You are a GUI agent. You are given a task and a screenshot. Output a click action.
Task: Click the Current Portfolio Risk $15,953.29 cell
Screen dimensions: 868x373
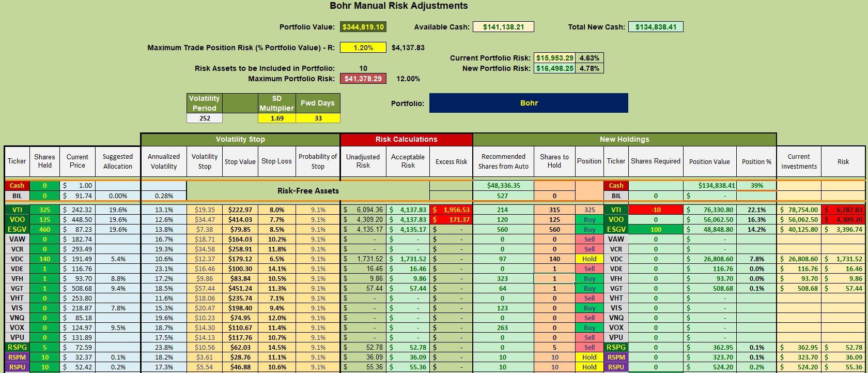tap(555, 58)
